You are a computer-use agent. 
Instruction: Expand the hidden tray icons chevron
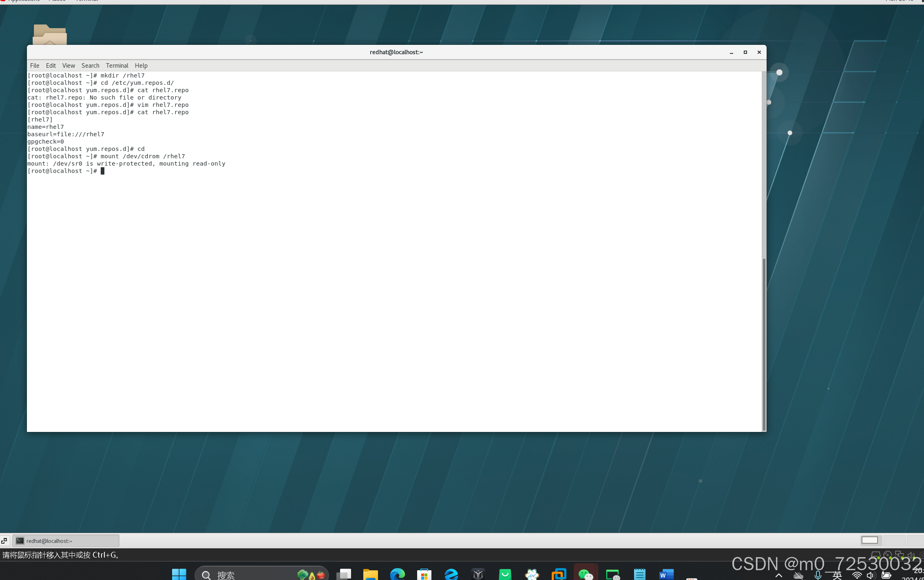point(778,575)
